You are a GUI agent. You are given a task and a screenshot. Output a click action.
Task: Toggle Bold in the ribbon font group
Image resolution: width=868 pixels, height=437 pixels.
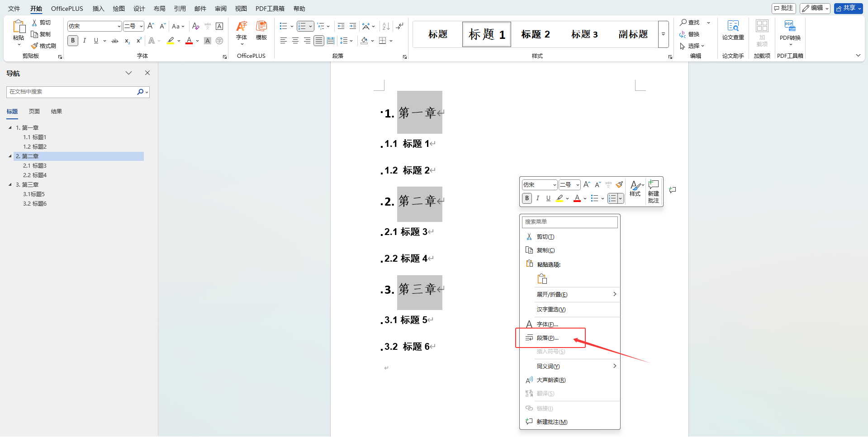point(73,41)
